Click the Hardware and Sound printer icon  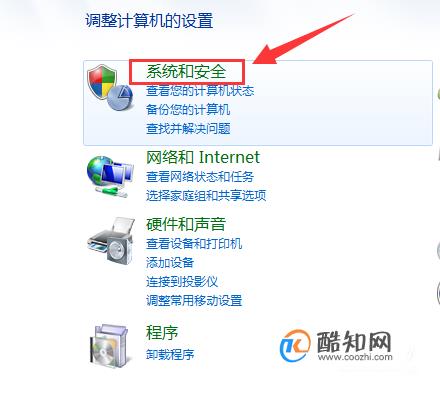(111, 240)
